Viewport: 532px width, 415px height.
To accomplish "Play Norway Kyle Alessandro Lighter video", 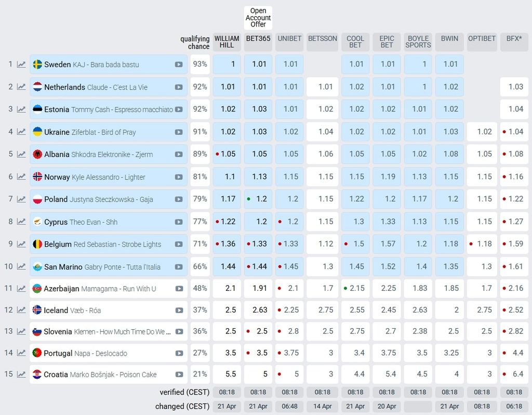I will (x=179, y=177).
